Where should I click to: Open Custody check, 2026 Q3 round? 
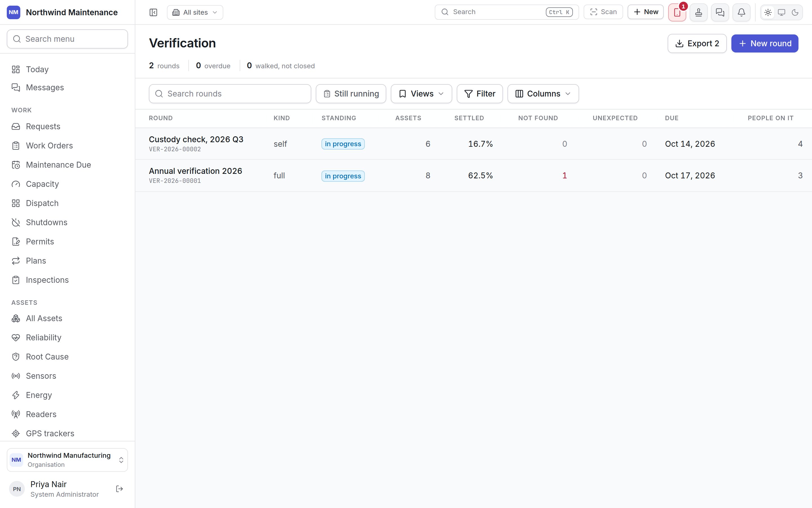click(x=473, y=144)
